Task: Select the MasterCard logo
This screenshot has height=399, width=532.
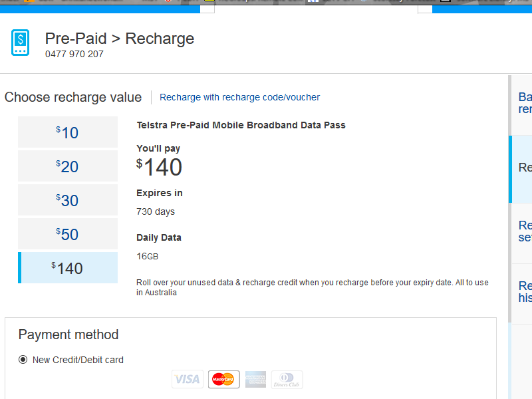Action: [x=223, y=379]
